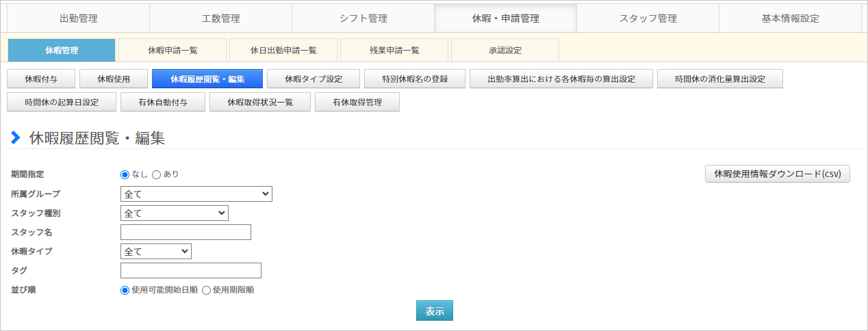Expand the 休暇タイプ dropdown

pos(155,252)
